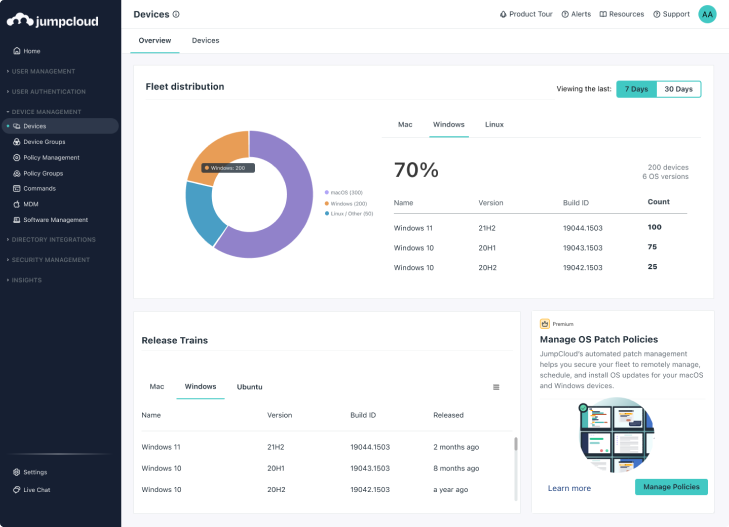Screen dimensions: 729x527
Task: Follow the Learn more link
Action: 569,488
